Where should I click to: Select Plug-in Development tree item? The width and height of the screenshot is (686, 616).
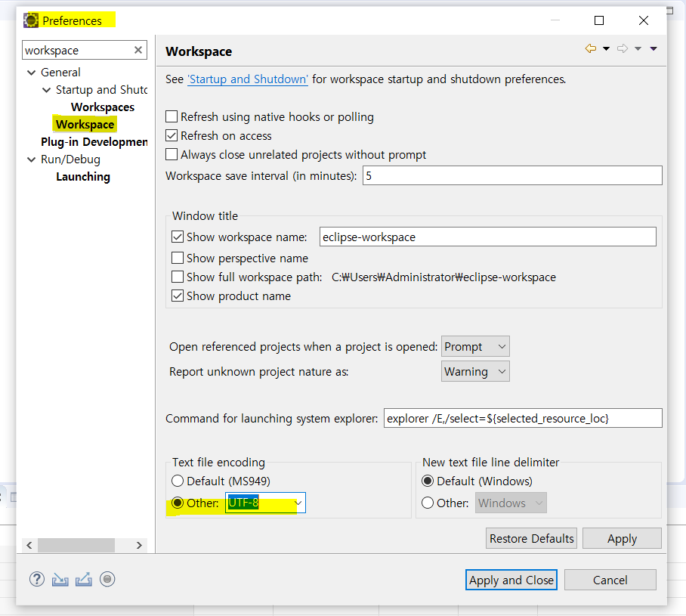94,142
